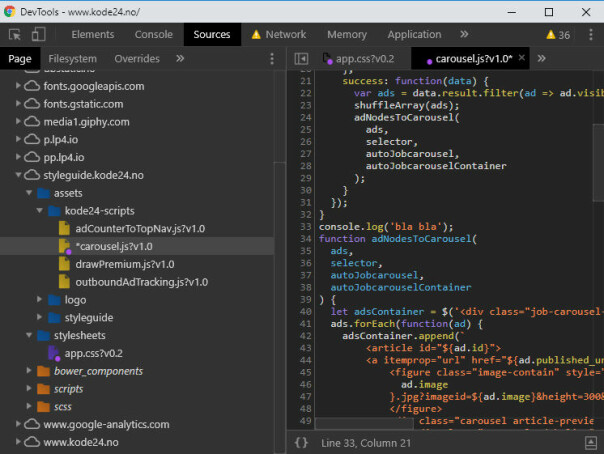Toggle the device toolbar icon
This screenshot has width=604, height=454.
[x=39, y=34]
